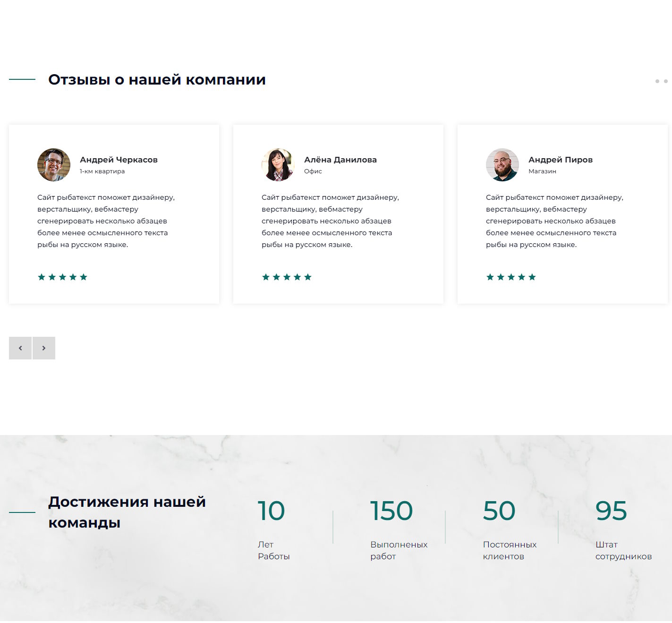
Task: Click the 'Выполненых работ' label
Action: point(399,550)
